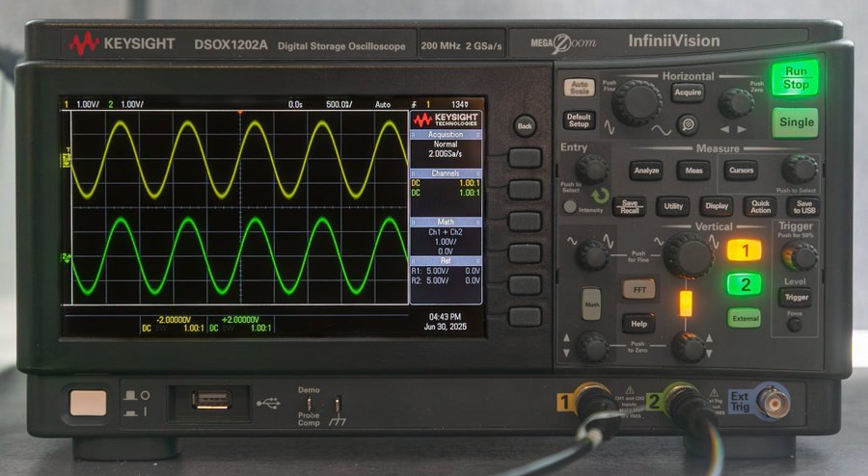The image size is (868, 476).
Task: Tap the Quick Action key
Action: point(760,207)
